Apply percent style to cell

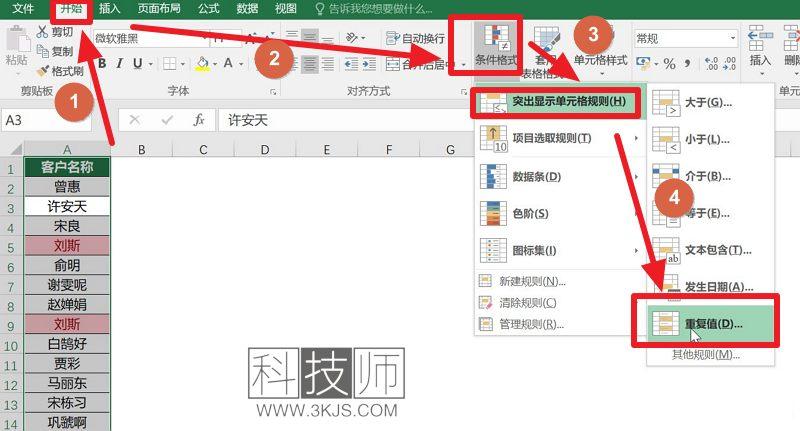pos(670,64)
